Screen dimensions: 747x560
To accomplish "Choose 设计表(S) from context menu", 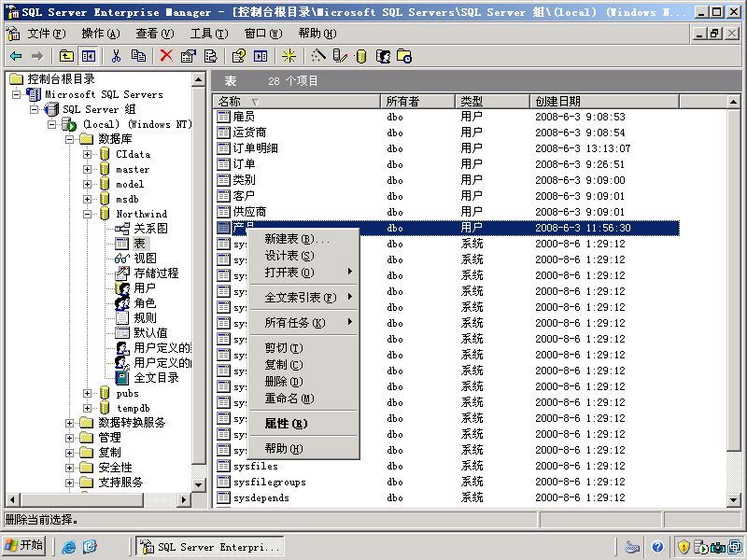I will (x=304, y=256).
